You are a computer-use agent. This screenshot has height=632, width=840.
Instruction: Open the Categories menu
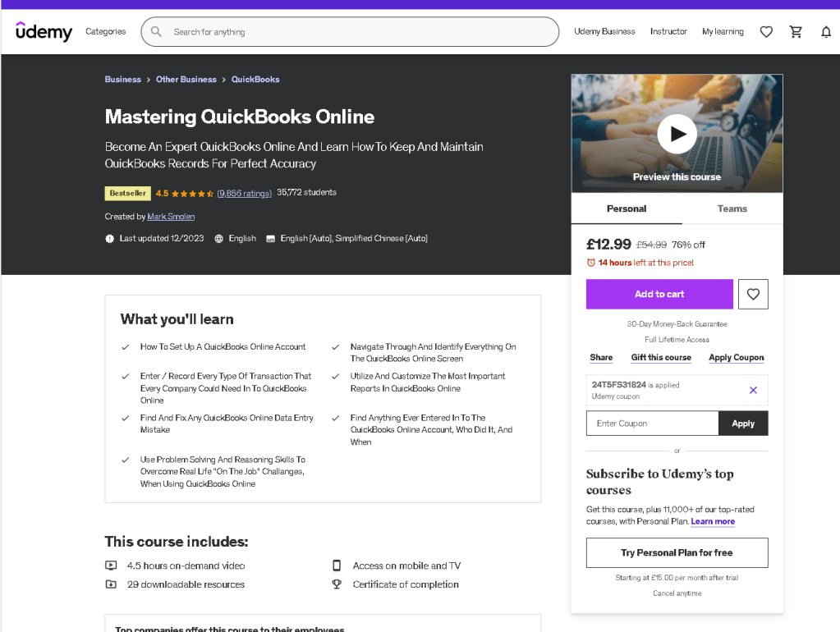point(106,31)
